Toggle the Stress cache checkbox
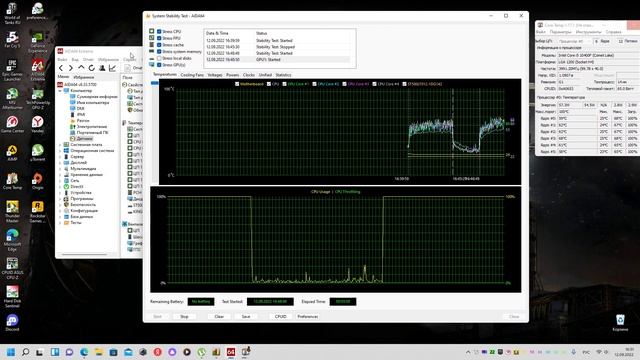Image resolution: width=640 pixels, height=360 pixels. [159, 45]
